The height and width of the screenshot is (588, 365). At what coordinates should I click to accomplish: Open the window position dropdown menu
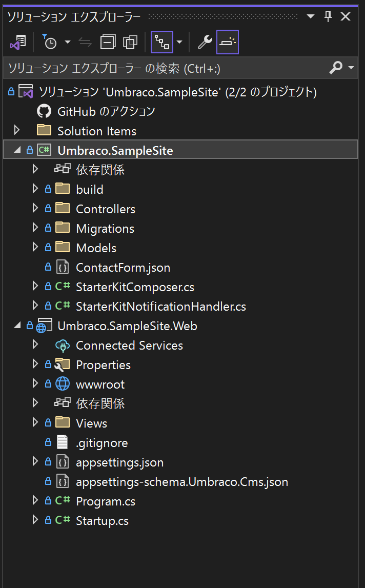click(311, 16)
